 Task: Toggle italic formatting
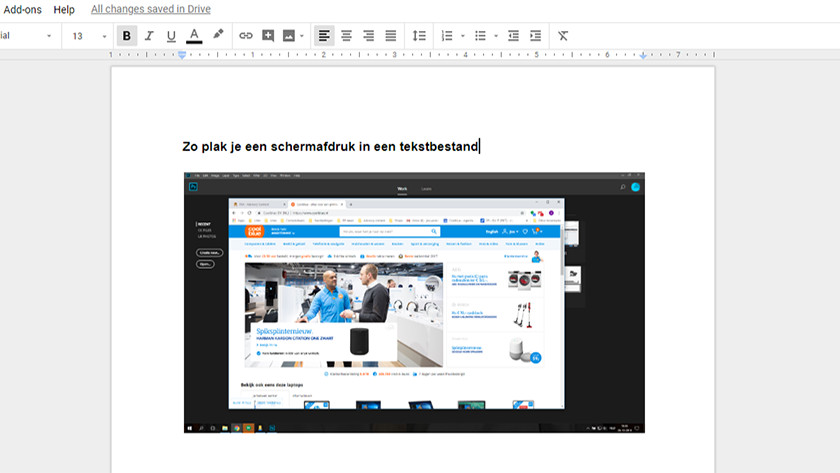click(149, 36)
